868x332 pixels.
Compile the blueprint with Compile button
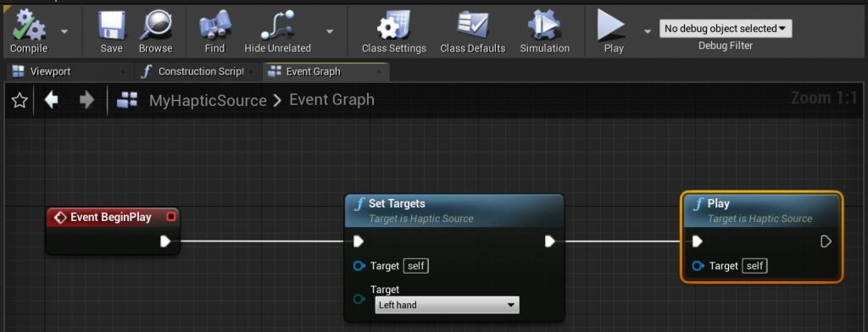pyautogui.click(x=29, y=31)
